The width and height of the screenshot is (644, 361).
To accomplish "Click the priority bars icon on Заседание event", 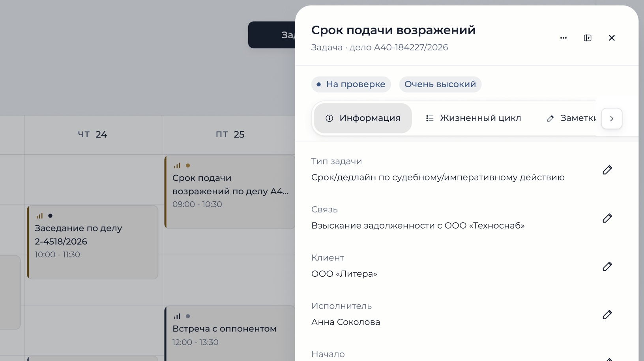I will point(39,216).
